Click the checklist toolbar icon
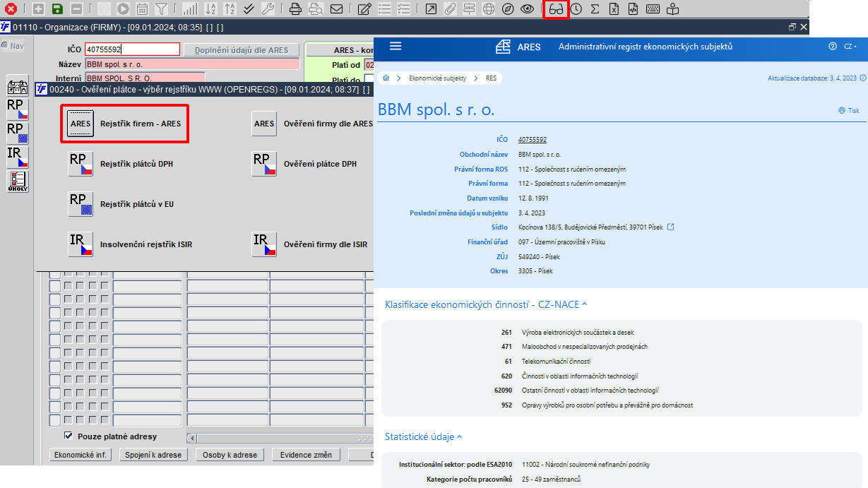 (403, 9)
